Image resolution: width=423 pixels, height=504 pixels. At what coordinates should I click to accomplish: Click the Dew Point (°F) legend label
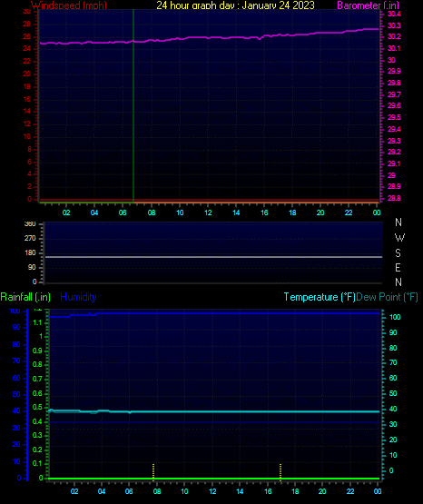click(x=387, y=297)
